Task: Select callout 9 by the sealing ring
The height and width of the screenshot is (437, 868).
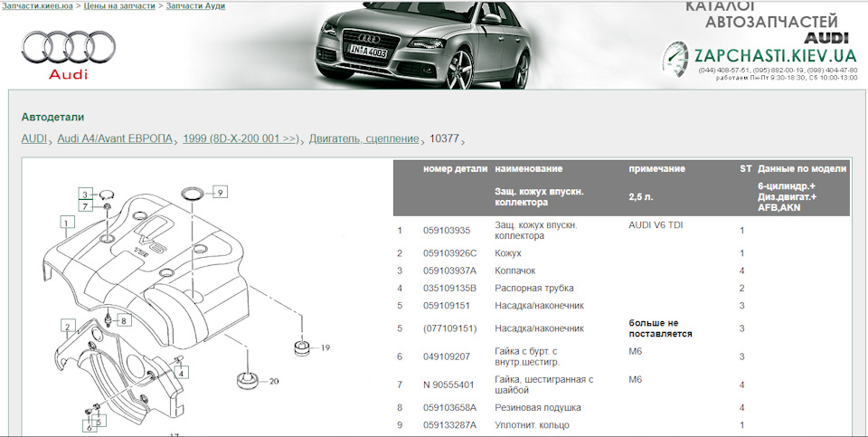Action: click(220, 192)
